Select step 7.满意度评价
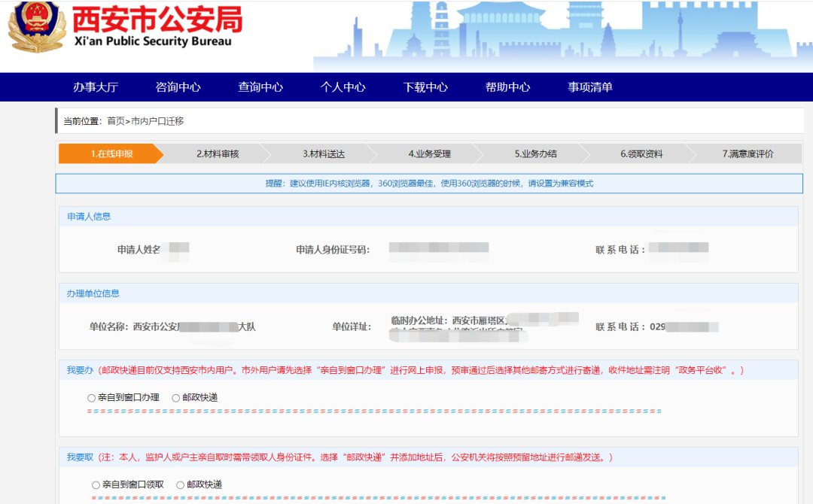This screenshot has width=813, height=504. click(x=748, y=153)
